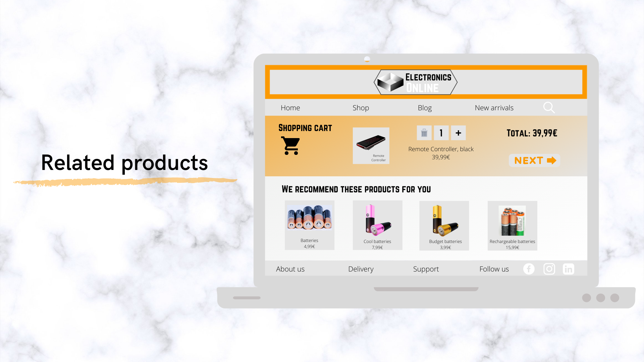Click the shopping cart icon
The height and width of the screenshot is (362, 644).
point(290,145)
